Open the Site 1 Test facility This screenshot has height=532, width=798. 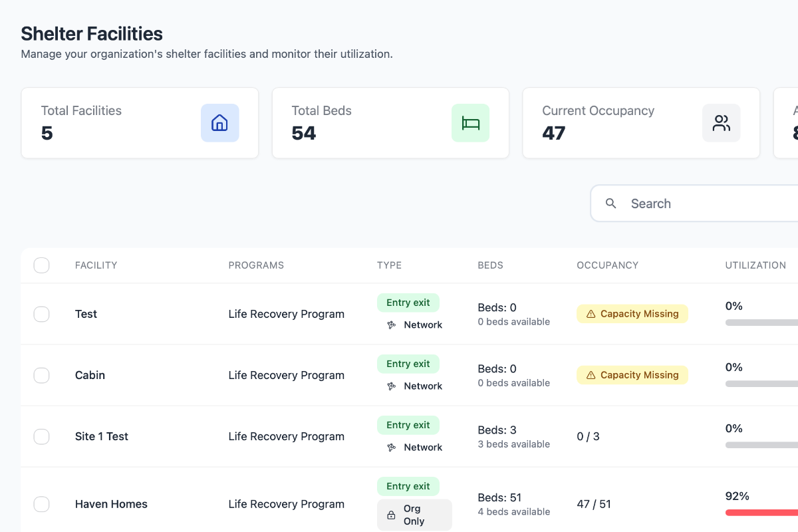(x=101, y=436)
